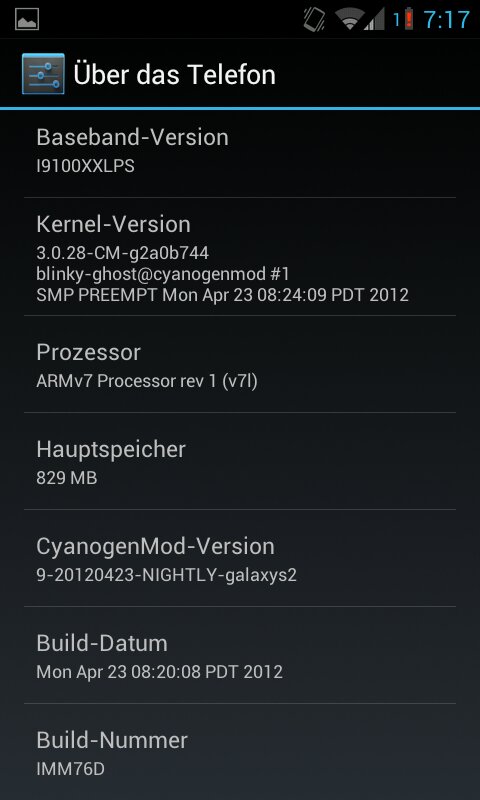Tap the mobile signal strength icon

(x=373, y=20)
